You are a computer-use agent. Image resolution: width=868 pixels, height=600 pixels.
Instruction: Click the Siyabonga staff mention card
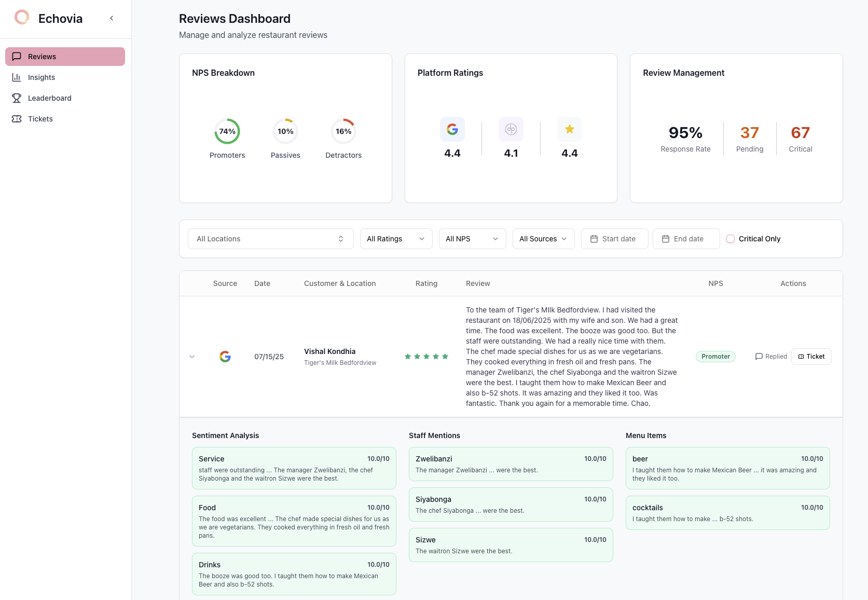(511, 504)
